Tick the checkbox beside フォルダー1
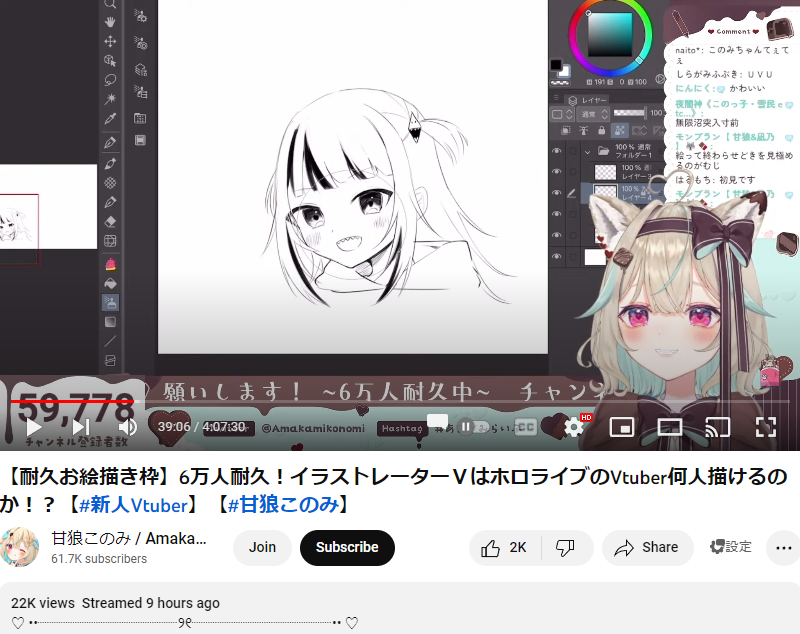Screen dimensions: 800x634 [573, 151]
